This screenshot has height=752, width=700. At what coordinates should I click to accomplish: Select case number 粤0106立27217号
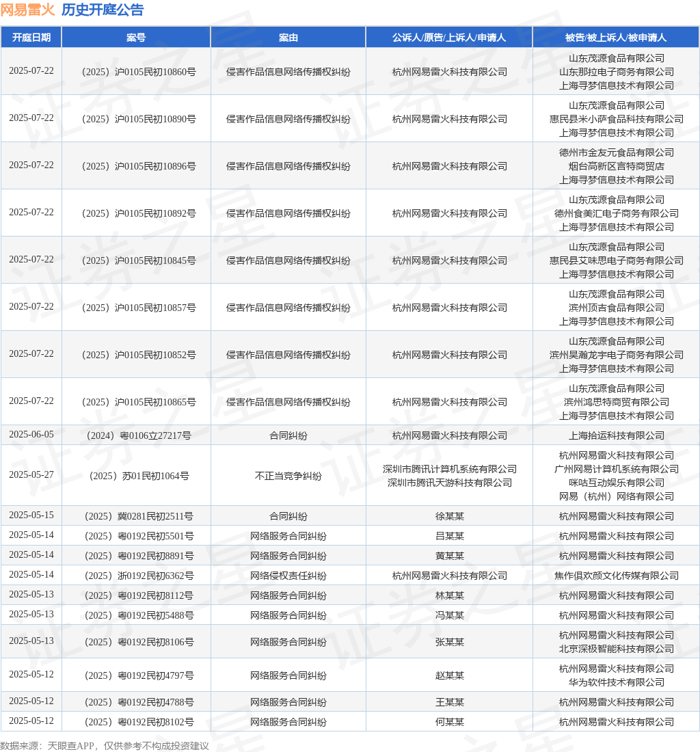point(139,435)
